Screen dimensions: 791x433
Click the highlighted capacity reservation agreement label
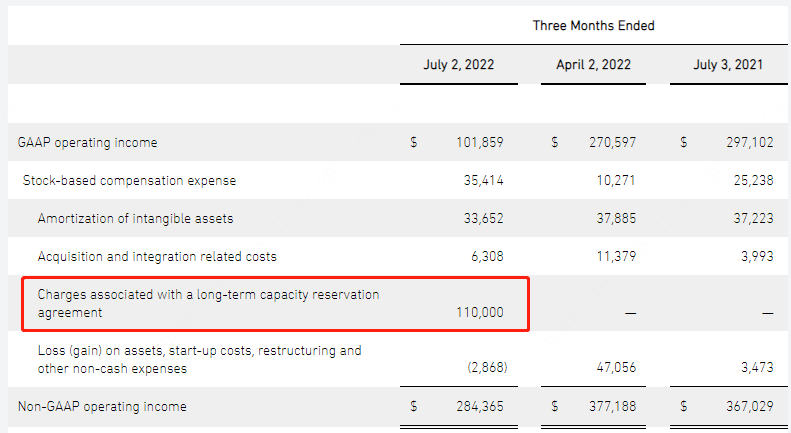[208, 303]
